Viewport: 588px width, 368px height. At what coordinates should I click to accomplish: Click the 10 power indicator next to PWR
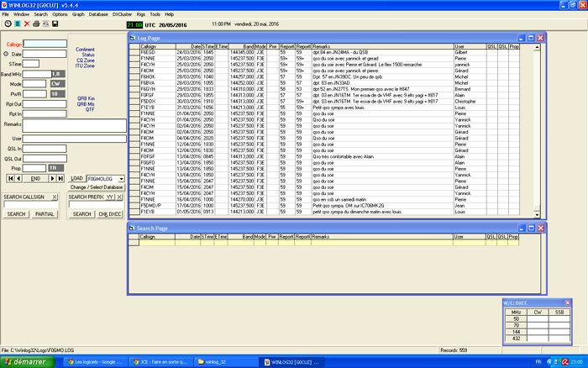[57, 94]
